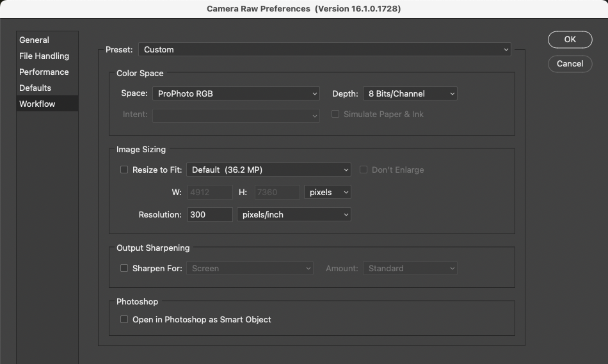Click the Simulate Paper & Ink checkbox

click(x=335, y=114)
